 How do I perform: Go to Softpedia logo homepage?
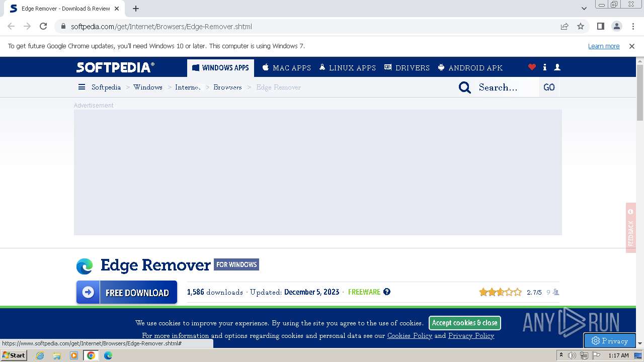pos(115,67)
